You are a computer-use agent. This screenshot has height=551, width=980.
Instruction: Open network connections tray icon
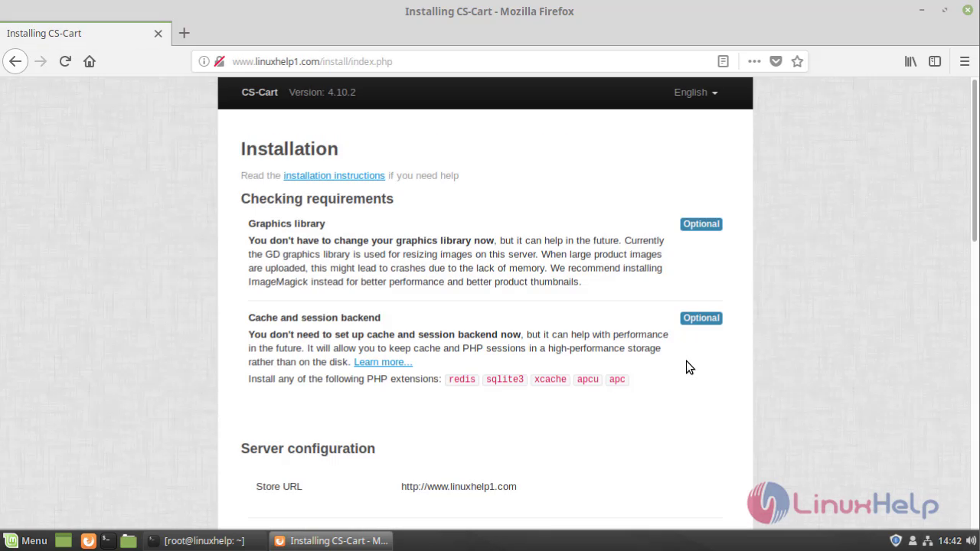point(929,540)
